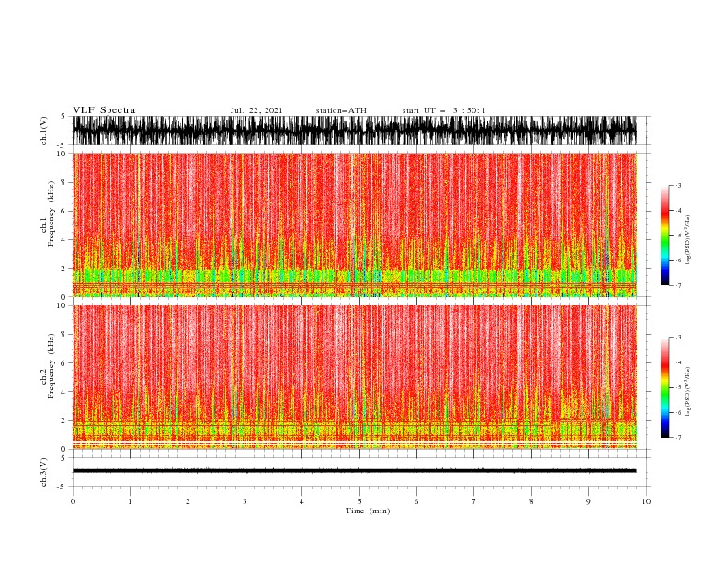Click time axis tick label "8"
This screenshot has width=728, height=563.
coord(531,501)
